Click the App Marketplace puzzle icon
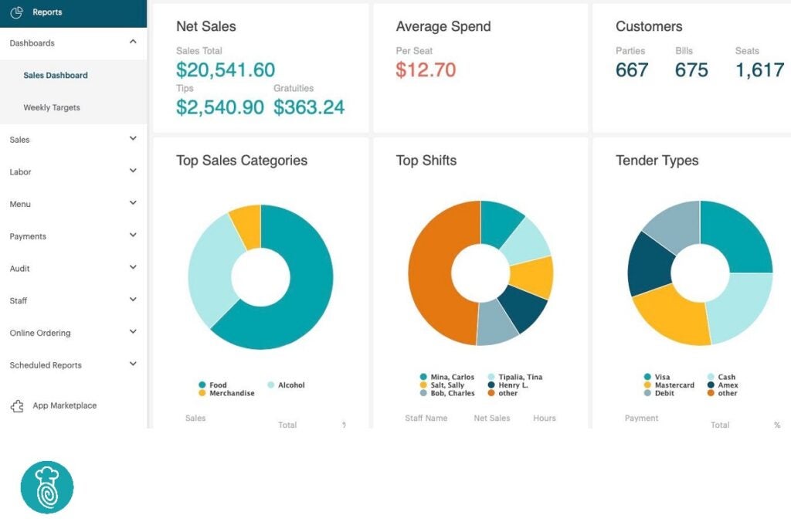This screenshot has width=791, height=532. pos(17,405)
